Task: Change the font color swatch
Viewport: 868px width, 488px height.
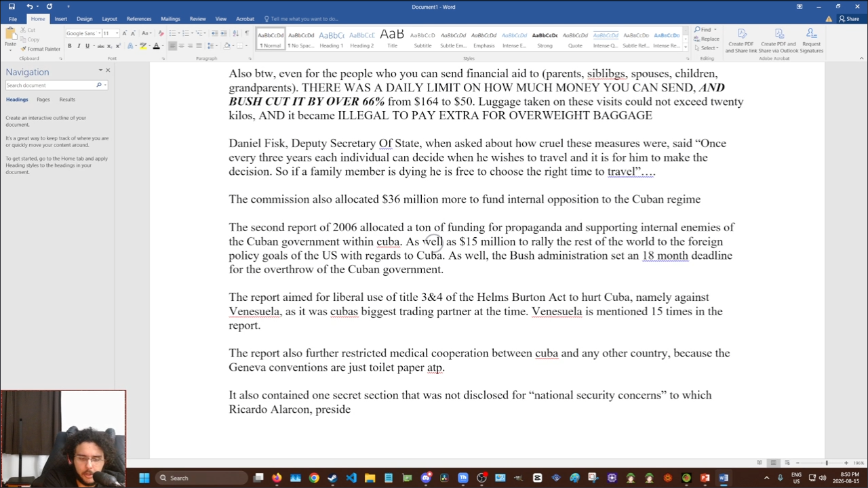Action: 156,46
